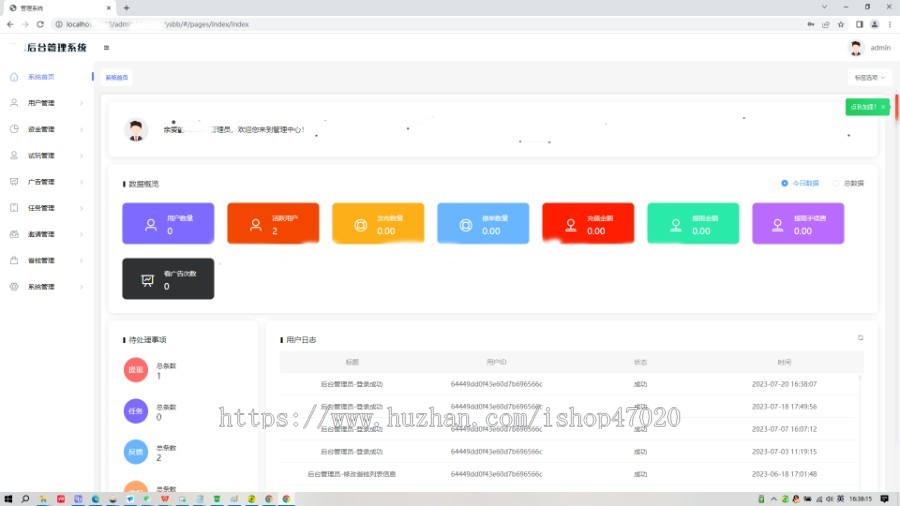Click the refresh icon of 用户日志 panel
Image resolution: width=900 pixels, height=506 pixels.
click(860, 338)
